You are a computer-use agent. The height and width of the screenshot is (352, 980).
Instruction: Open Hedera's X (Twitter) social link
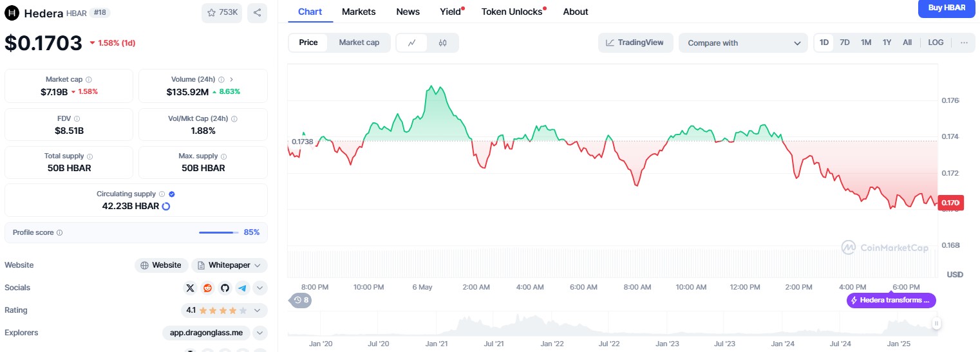pyautogui.click(x=190, y=288)
